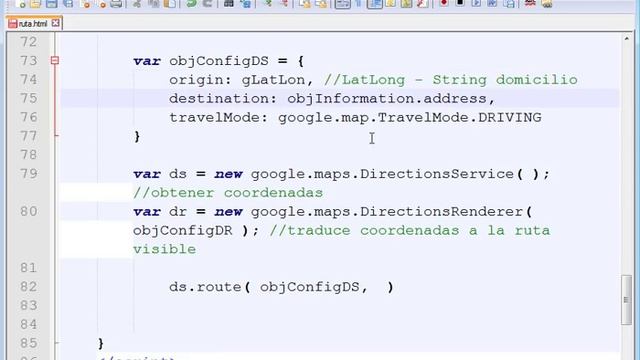Click the Play macro toolbar icon
The width and height of the screenshot is (640, 360).
pyautogui.click(x=476, y=4)
